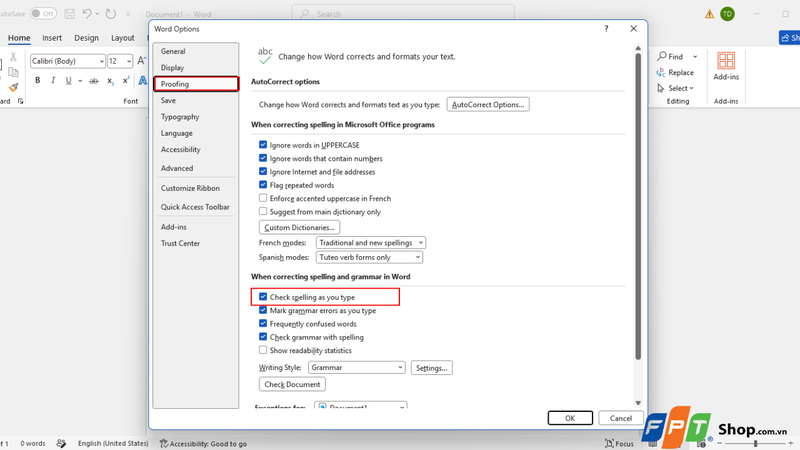
Task: Select Proofing category
Action: tap(196, 84)
